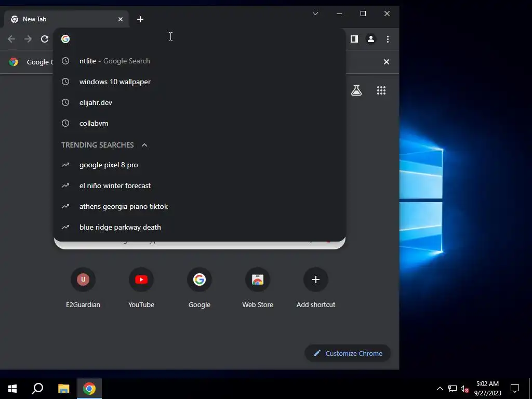Minimize the Chrome window
Image resolution: width=532 pixels, height=399 pixels.
click(x=339, y=14)
